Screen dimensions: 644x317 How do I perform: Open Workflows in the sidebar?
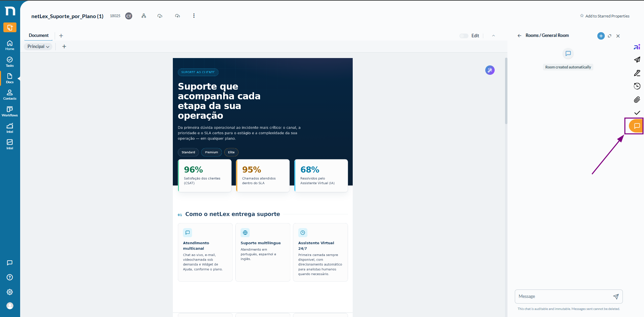(x=10, y=111)
